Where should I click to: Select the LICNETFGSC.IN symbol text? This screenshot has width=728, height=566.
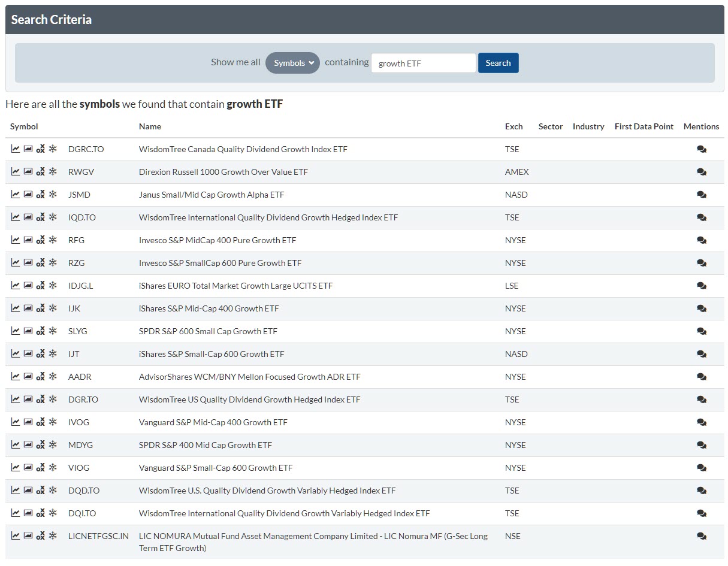[x=98, y=536]
